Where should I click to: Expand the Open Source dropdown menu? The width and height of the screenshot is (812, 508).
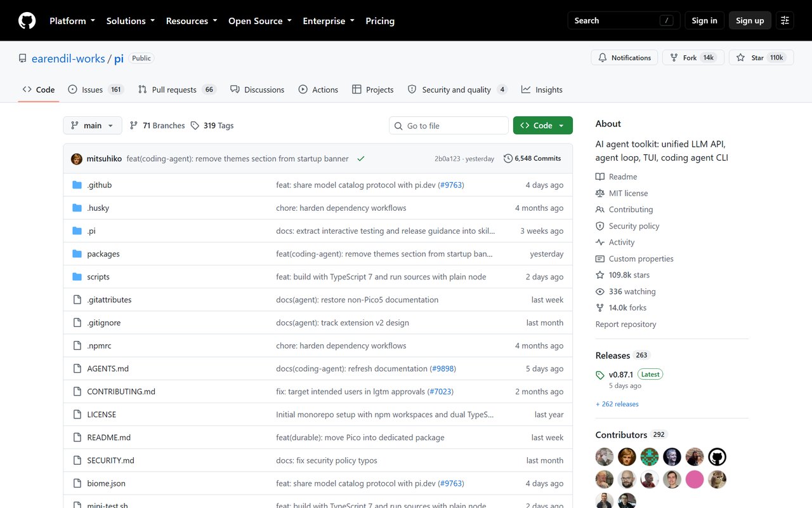pos(260,21)
